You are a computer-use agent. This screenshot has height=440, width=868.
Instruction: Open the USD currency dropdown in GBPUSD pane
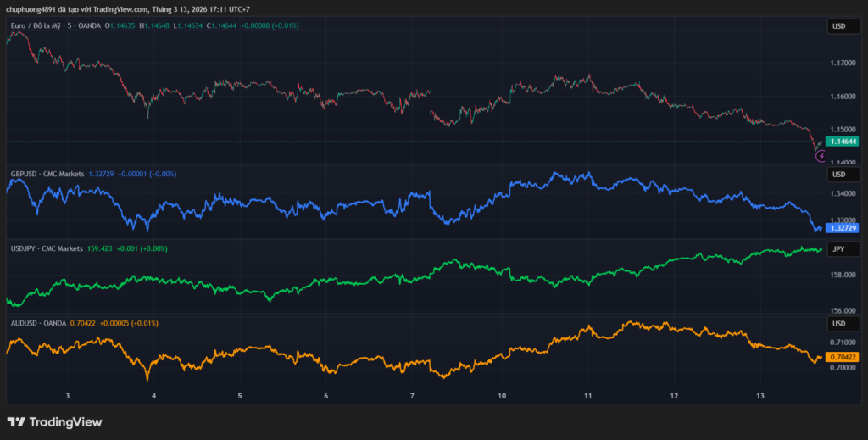click(838, 175)
